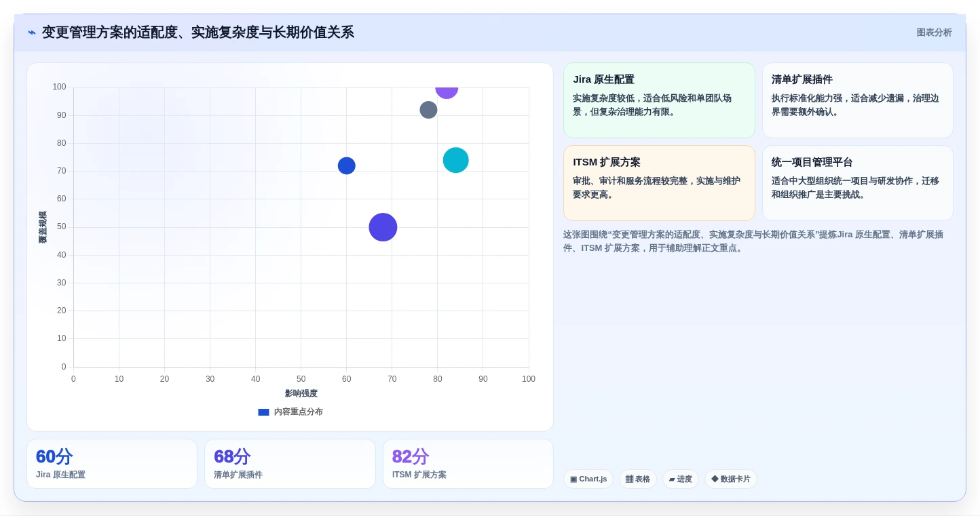Click the large indigo bubble at 50
This screenshot has height=516, width=980.
pyautogui.click(x=383, y=227)
